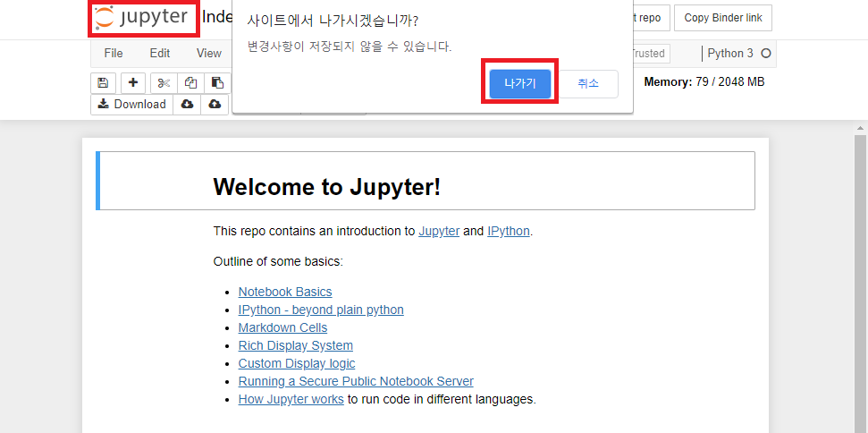Click the cloud download icon button
The height and width of the screenshot is (433, 868).
click(187, 104)
